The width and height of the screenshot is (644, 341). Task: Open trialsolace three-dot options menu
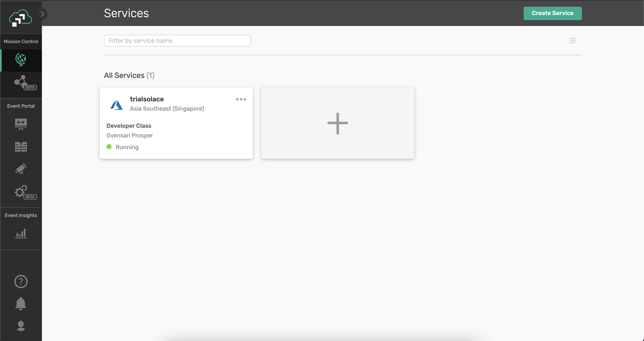pyautogui.click(x=241, y=99)
